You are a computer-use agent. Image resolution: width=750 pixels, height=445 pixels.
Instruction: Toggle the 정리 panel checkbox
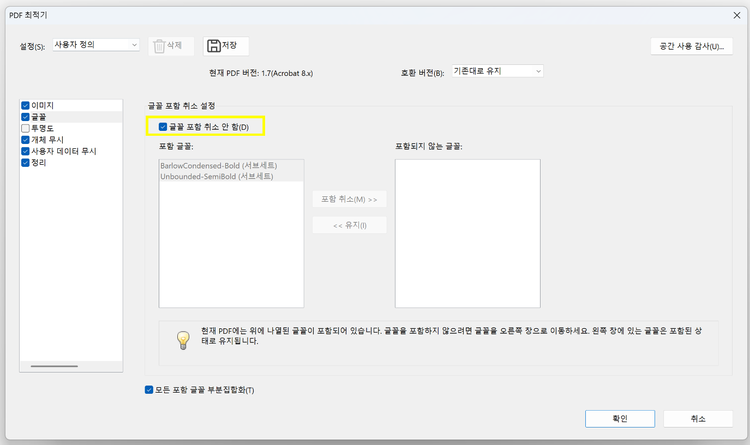[x=25, y=163]
